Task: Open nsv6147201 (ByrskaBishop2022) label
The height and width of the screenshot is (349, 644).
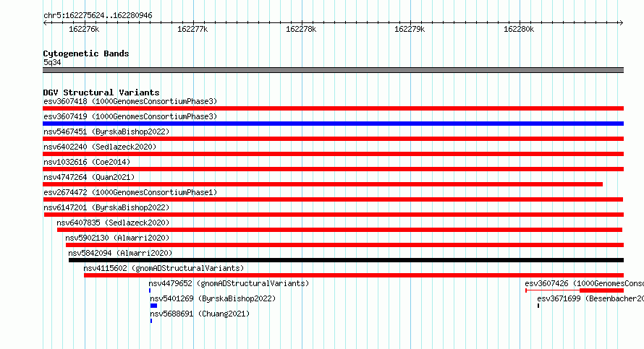Action: pyautogui.click(x=106, y=207)
